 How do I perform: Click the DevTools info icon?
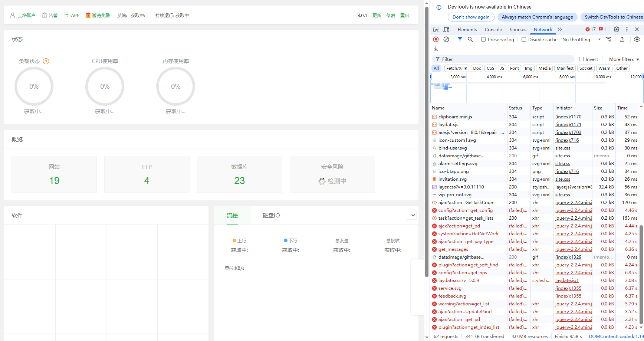pos(439,7)
